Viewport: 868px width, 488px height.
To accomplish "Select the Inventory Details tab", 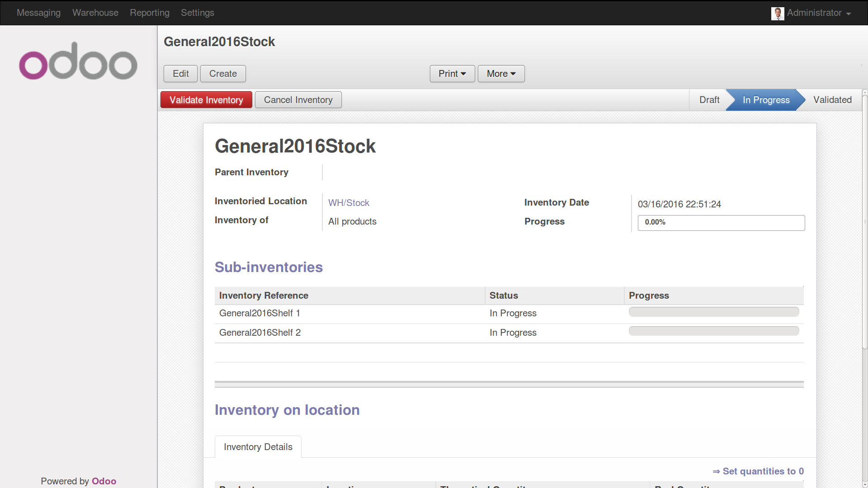I will 258,447.
